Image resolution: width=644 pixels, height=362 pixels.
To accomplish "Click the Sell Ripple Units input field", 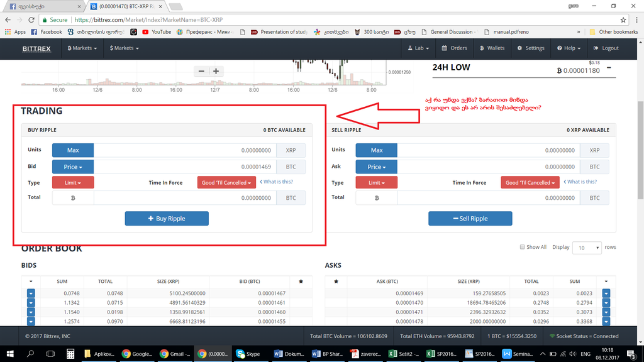I will click(x=488, y=150).
